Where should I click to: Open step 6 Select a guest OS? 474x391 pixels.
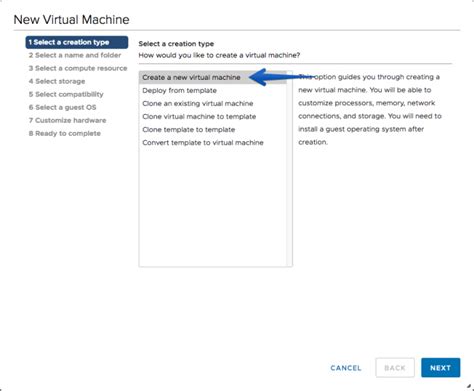(x=62, y=107)
